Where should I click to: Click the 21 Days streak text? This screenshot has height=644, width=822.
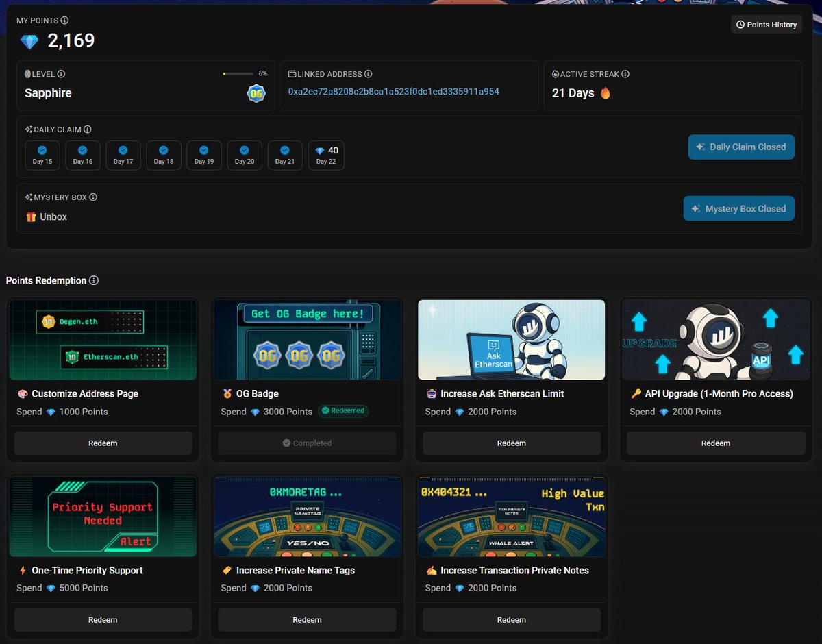coord(573,93)
